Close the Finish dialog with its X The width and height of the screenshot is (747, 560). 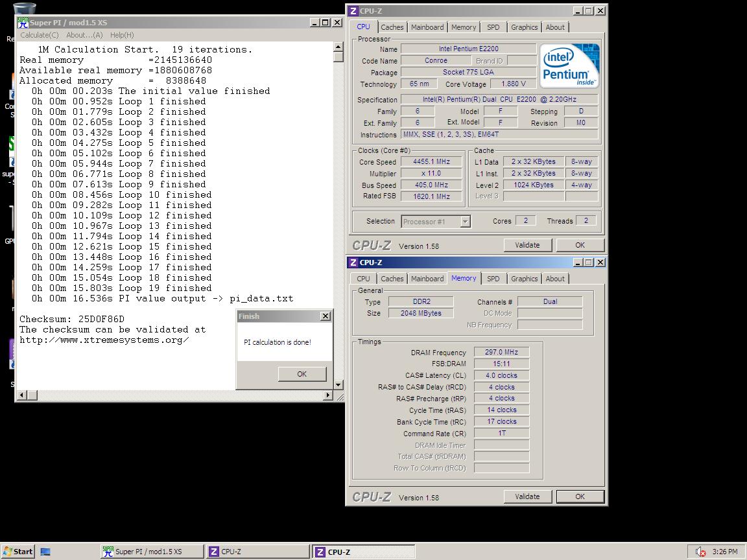point(326,316)
